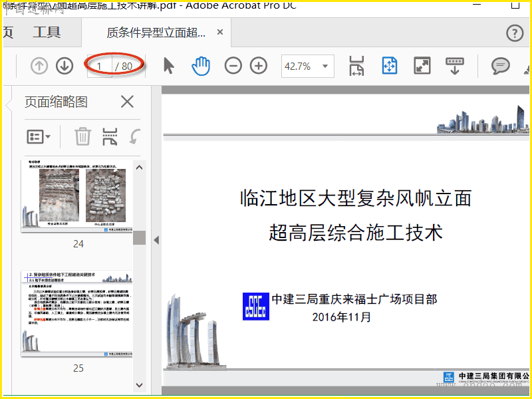Click thumbnail scrollbar down arrow

(x=139, y=385)
